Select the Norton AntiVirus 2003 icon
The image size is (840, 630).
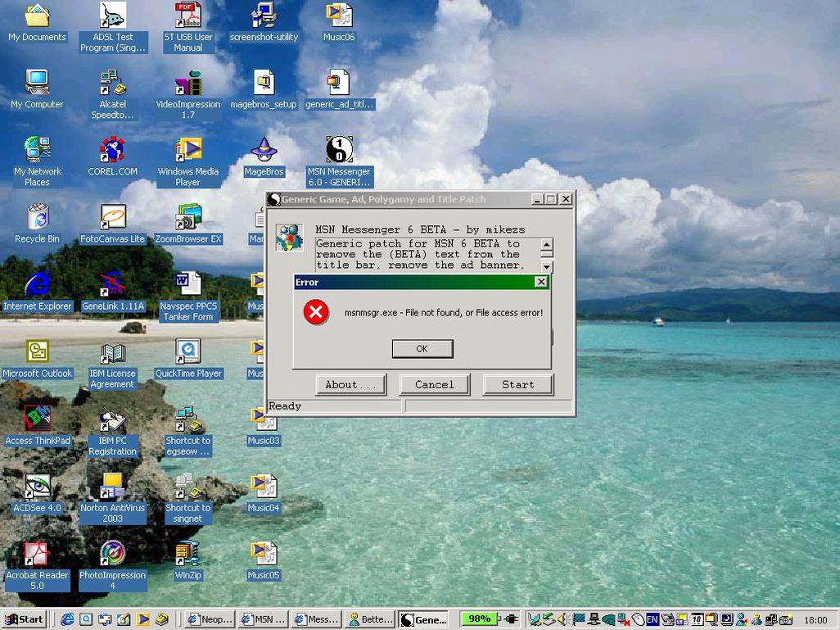coord(112,487)
